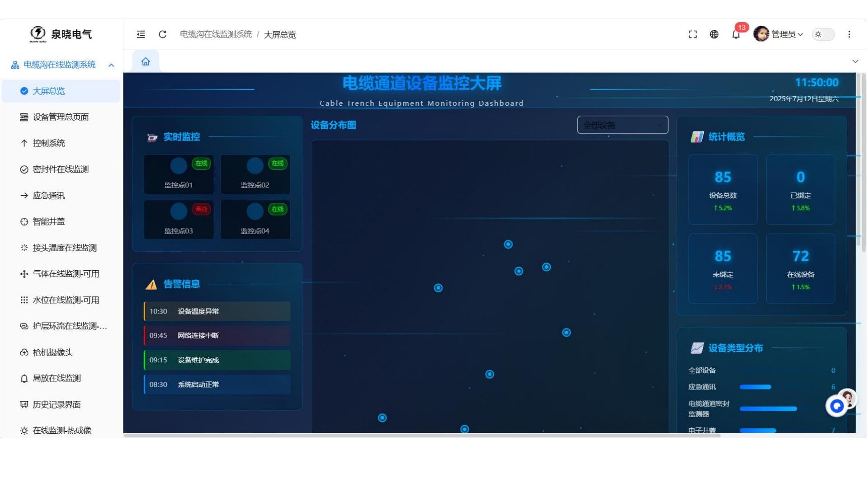Open the 09:45 网络连接中断 alert

click(x=217, y=336)
